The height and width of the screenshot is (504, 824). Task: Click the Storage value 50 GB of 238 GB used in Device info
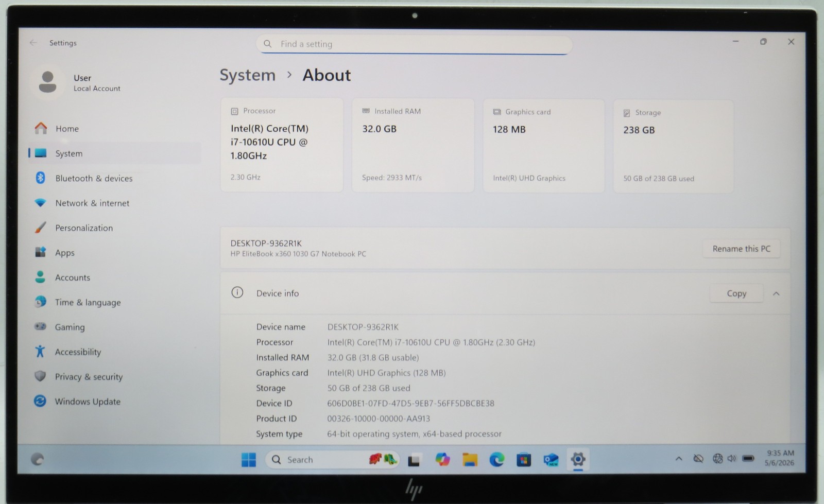click(x=369, y=388)
